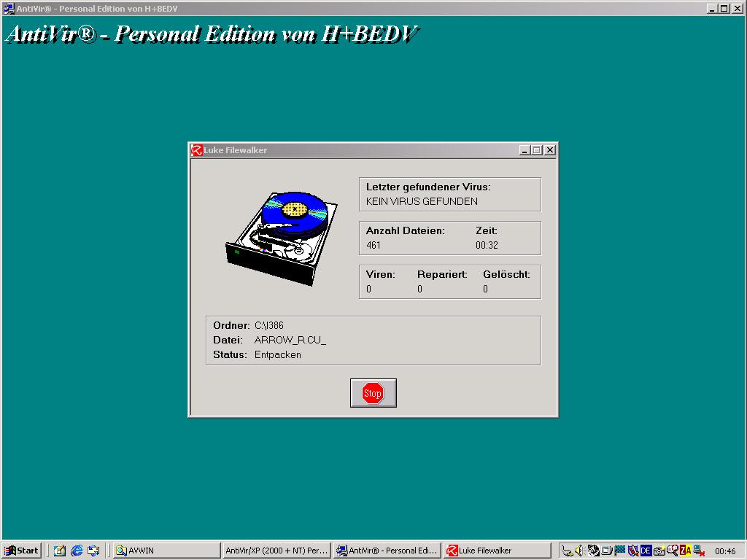Launch the notepad quick launch icon
The height and width of the screenshot is (560, 747).
pyautogui.click(x=60, y=551)
